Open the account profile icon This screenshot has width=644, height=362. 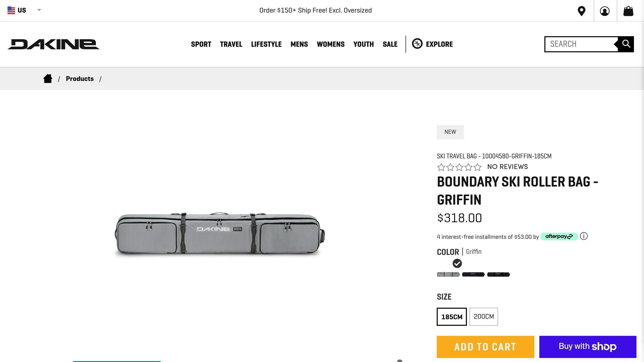pyautogui.click(x=604, y=11)
